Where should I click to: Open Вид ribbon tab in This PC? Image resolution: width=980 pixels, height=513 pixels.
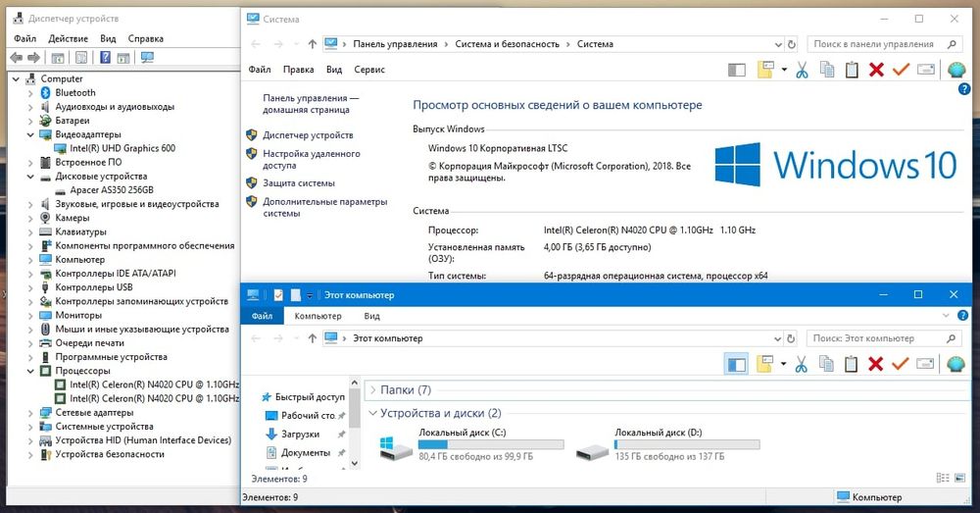pyautogui.click(x=371, y=316)
